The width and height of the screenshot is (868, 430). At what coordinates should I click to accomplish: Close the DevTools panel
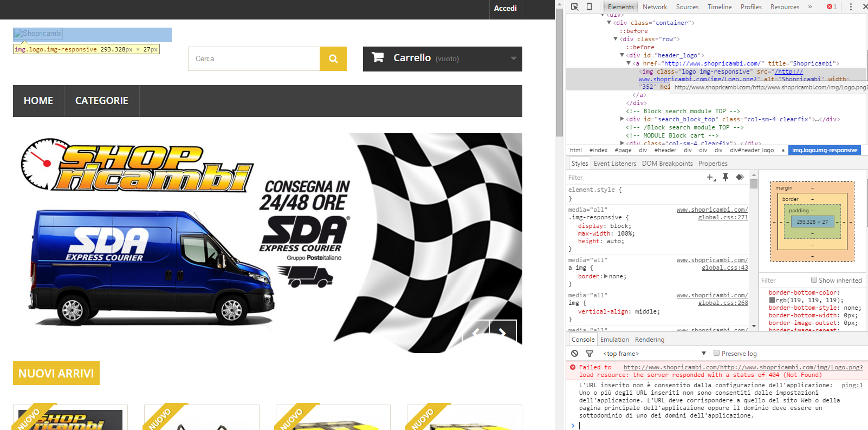(864, 6)
